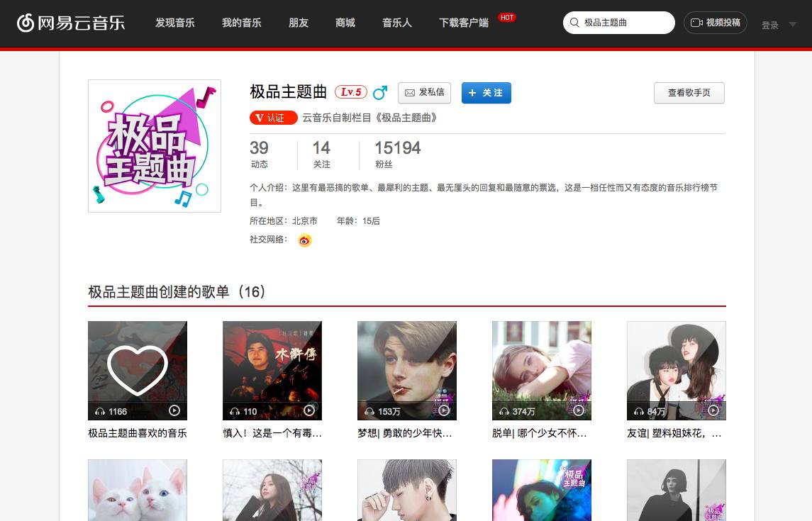Open the 梦想| 勇敢的少年快 title link
Screen dimensions: 812x521
pyautogui.click(x=404, y=433)
